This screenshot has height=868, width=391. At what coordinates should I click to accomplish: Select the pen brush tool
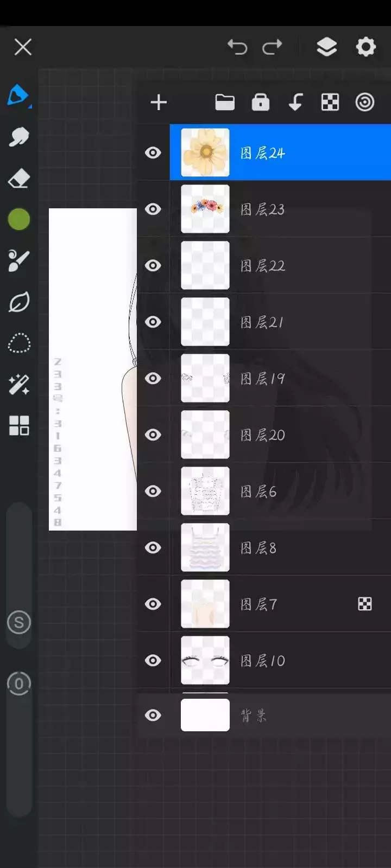pyautogui.click(x=19, y=96)
